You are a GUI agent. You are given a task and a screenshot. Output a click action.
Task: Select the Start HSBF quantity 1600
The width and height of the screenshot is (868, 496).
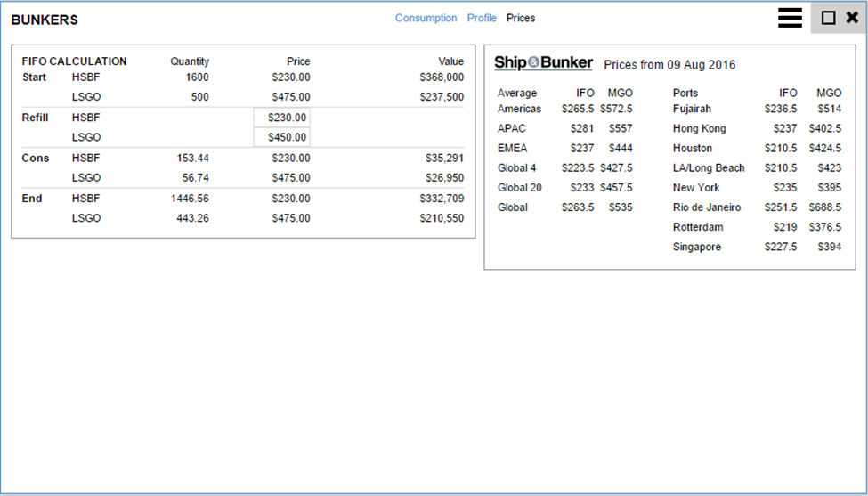pyautogui.click(x=197, y=77)
